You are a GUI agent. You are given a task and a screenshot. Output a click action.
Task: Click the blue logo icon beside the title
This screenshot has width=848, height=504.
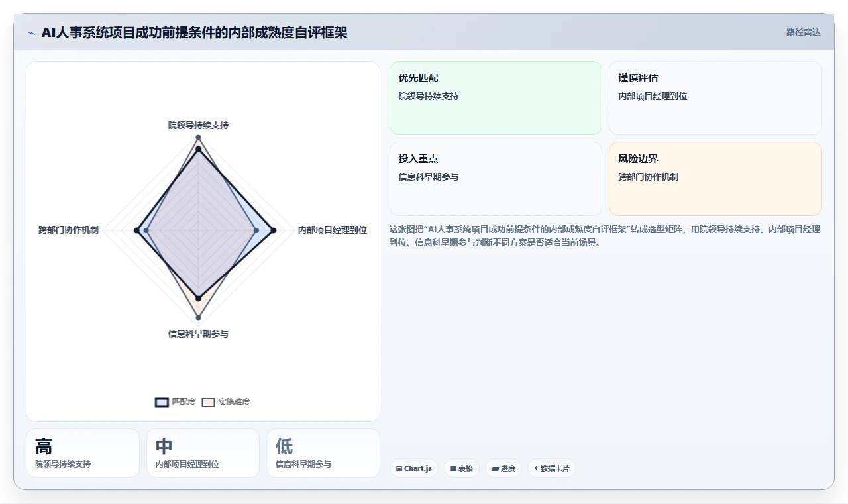coord(31,32)
